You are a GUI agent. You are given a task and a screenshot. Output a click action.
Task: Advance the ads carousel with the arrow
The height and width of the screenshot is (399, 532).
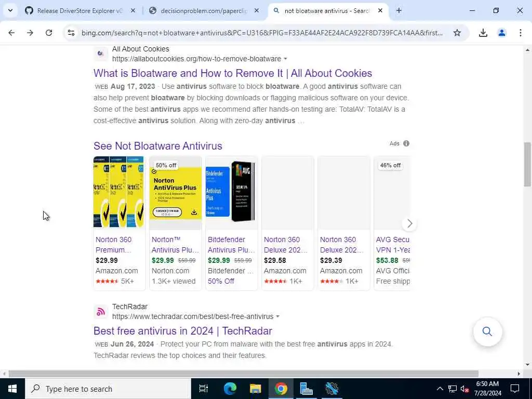coord(409,223)
